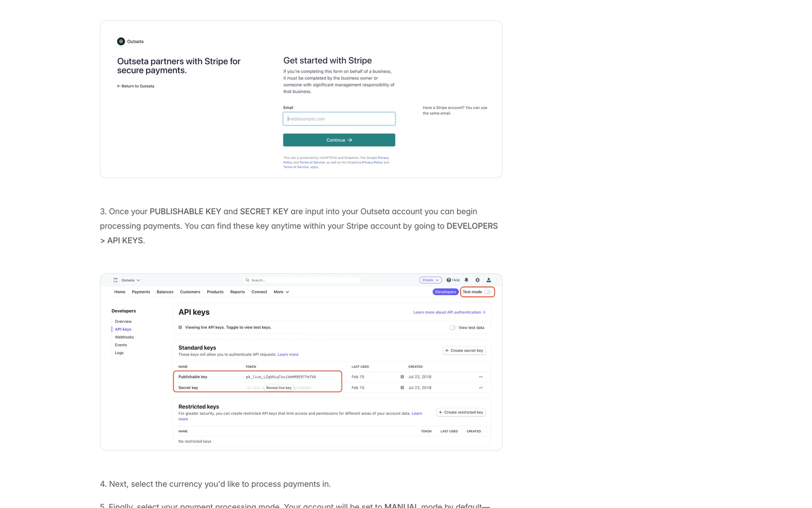Open the Payments tab
Image resolution: width=812 pixels, height=508 pixels.
[x=141, y=292]
